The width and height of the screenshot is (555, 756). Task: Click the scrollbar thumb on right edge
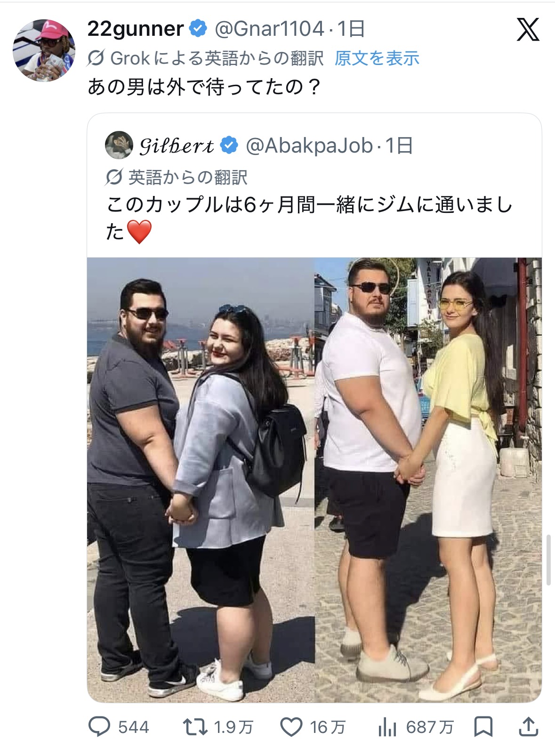coord(548,560)
